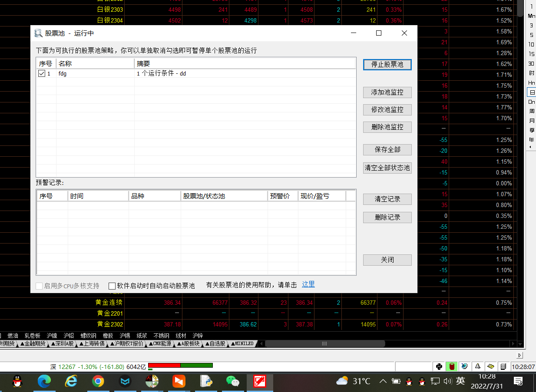Screen dimensions: 536x392
Task: Click the 清空记录 button
Action: click(x=387, y=199)
